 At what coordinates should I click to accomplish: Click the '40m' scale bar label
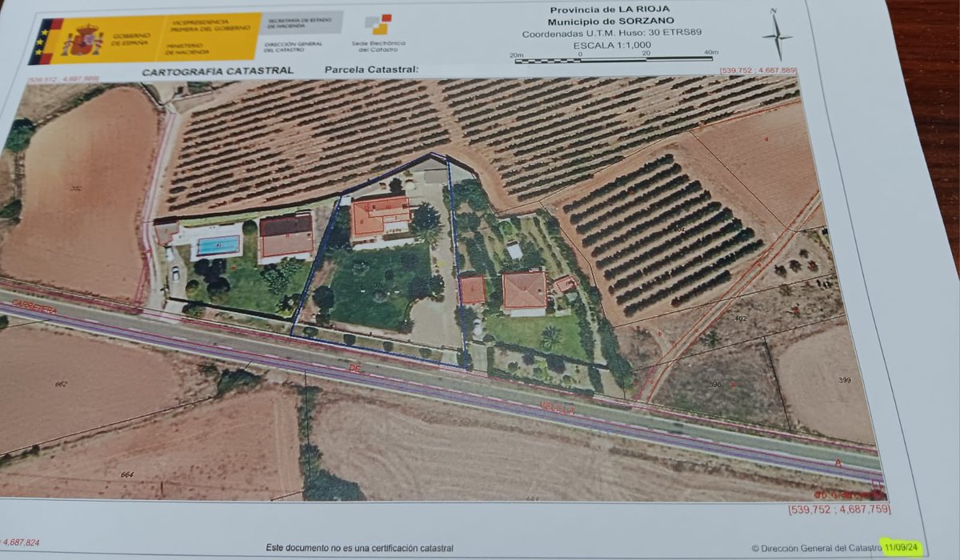tap(710, 53)
